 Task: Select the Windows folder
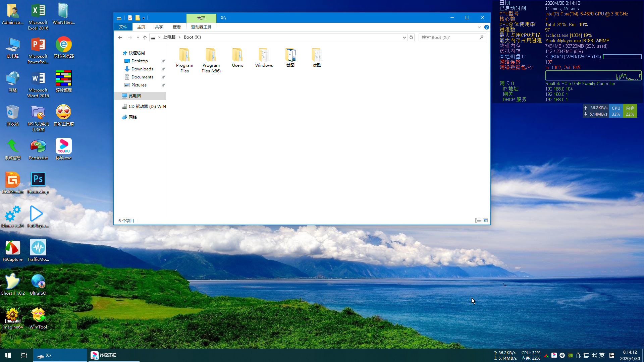264,58
